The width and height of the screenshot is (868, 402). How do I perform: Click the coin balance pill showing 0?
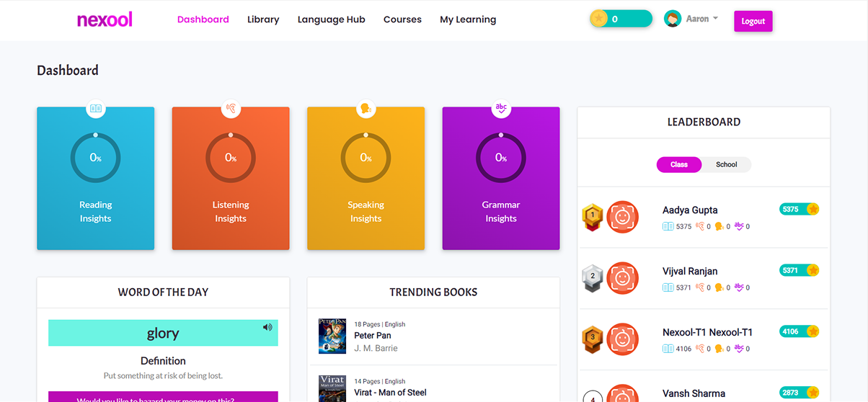[621, 19]
